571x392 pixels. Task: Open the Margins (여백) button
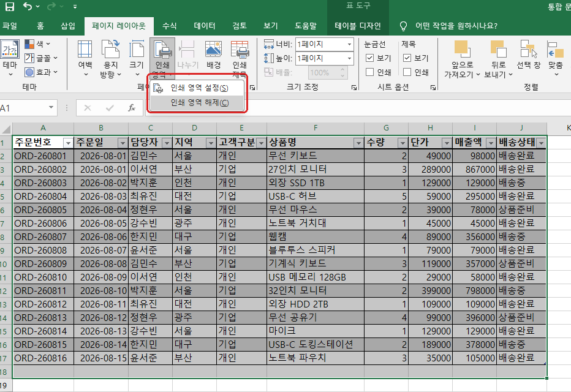tap(85, 59)
